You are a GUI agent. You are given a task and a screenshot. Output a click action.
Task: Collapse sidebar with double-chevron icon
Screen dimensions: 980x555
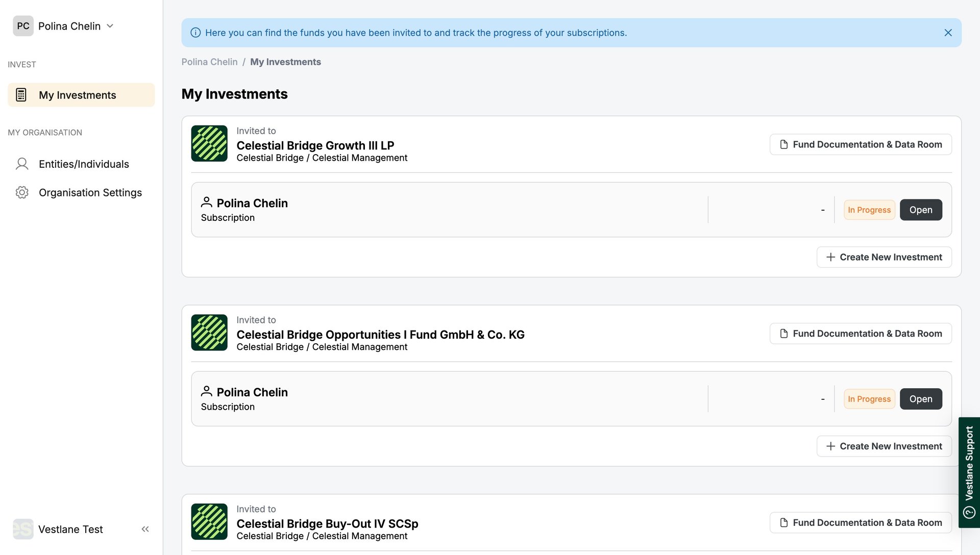[x=145, y=529]
